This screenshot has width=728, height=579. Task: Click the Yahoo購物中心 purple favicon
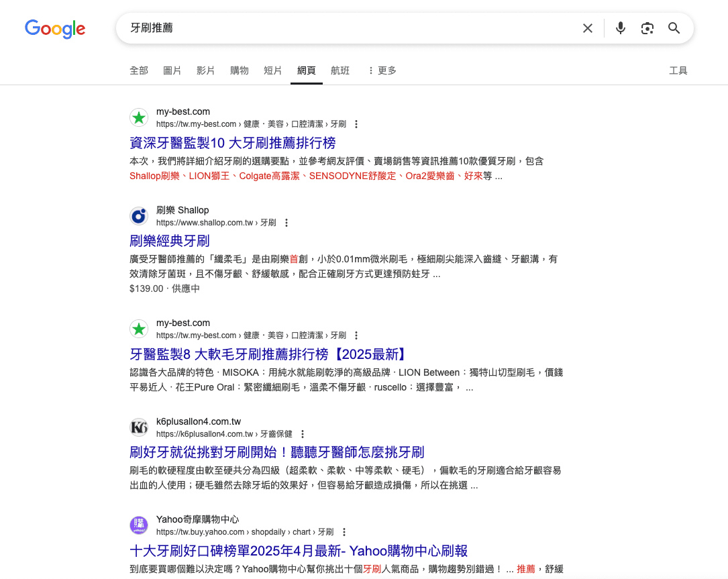(x=139, y=525)
